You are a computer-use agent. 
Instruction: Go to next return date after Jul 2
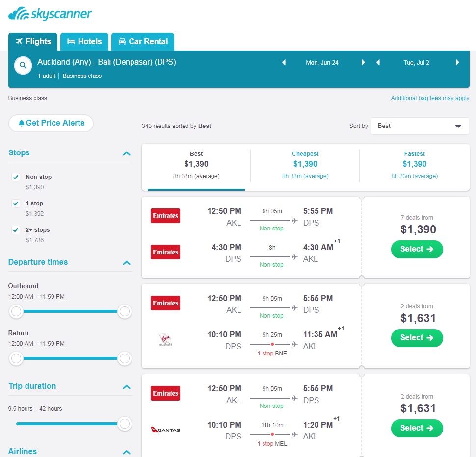pos(457,62)
